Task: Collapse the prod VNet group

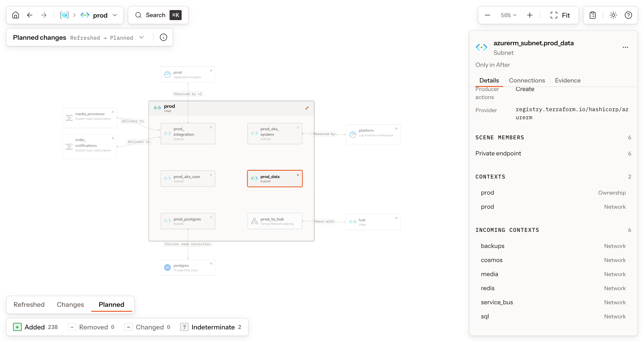Action: pos(307,108)
